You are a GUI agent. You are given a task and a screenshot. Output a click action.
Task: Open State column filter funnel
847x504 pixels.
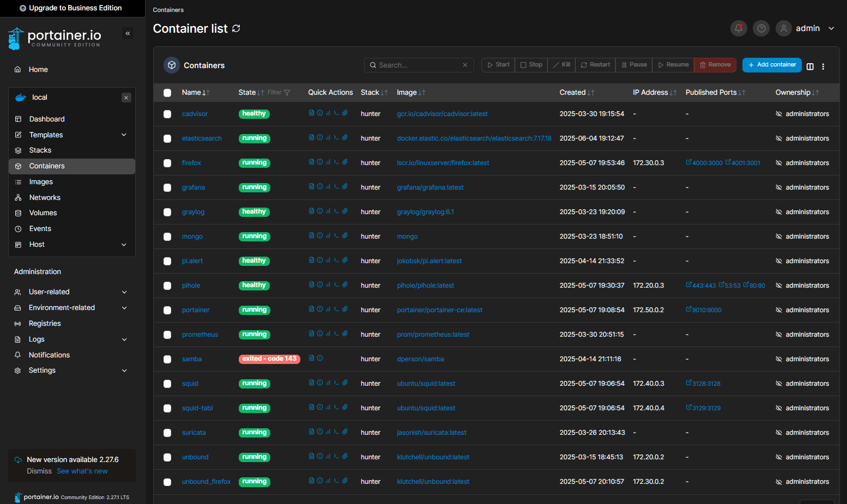click(287, 93)
